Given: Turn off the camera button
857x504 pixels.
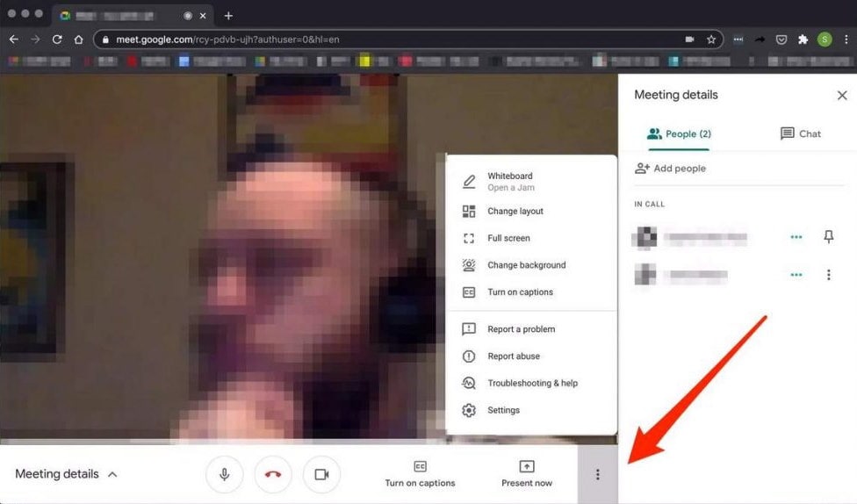Looking at the screenshot, I should [322, 474].
